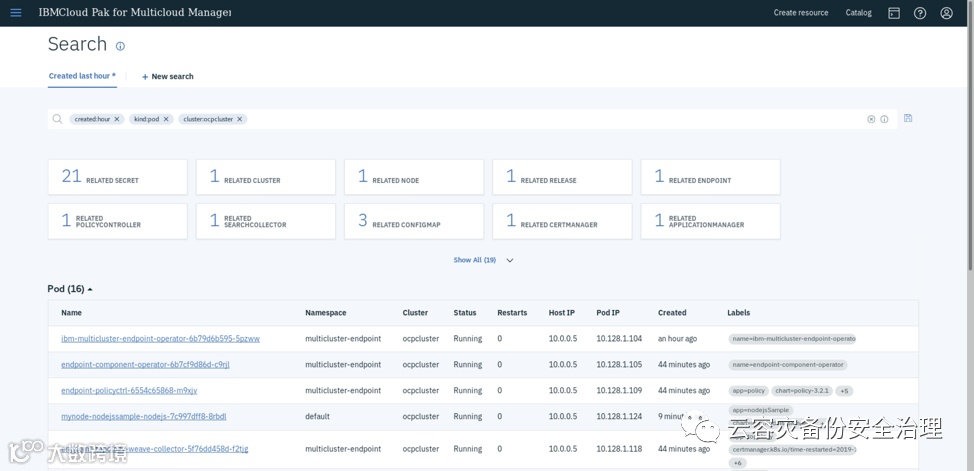974x471 pixels.
Task: Switch to Created last hour tab
Action: [82, 76]
